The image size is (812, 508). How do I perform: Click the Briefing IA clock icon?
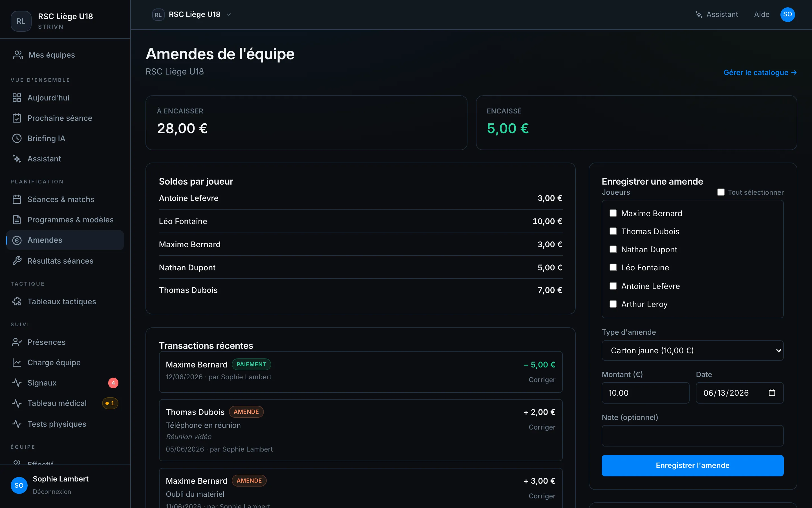click(17, 138)
